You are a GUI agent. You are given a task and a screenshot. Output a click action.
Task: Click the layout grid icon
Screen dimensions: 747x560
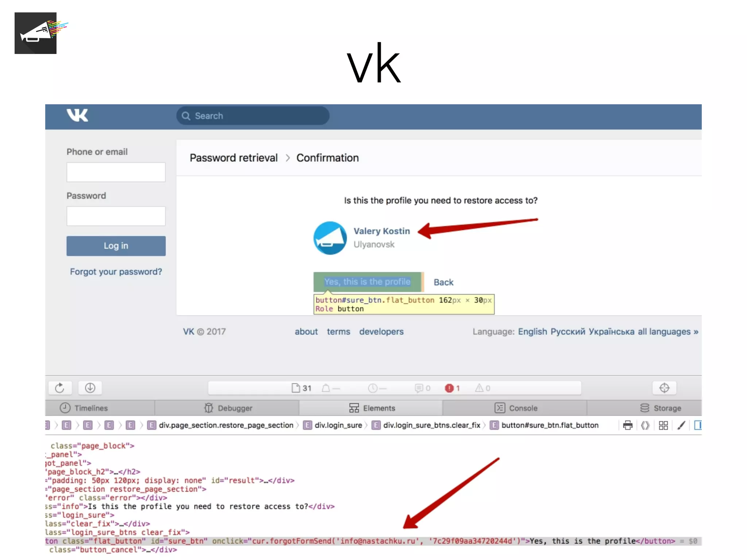[x=663, y=425]
